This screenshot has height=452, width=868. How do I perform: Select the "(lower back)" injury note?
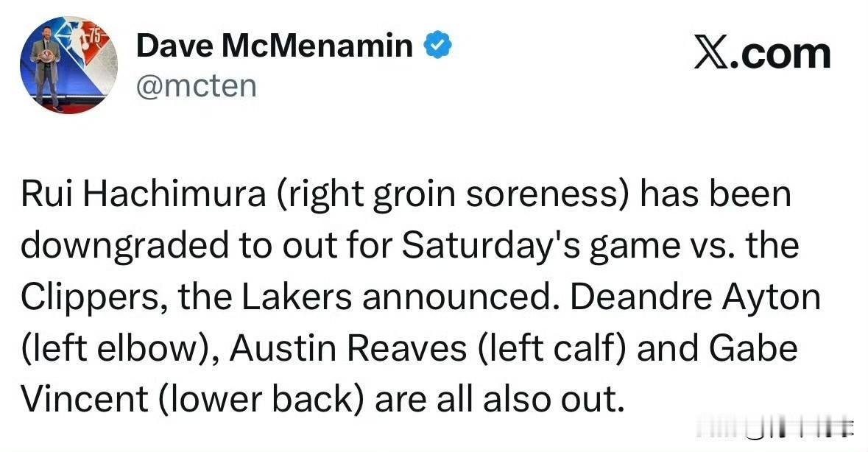(x=261, y=399)
